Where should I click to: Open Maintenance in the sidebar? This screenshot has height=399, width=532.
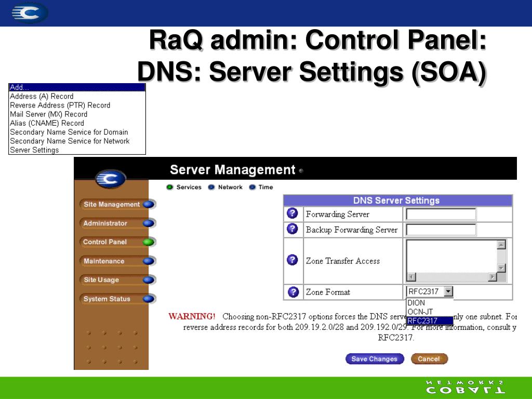[104, 261]
